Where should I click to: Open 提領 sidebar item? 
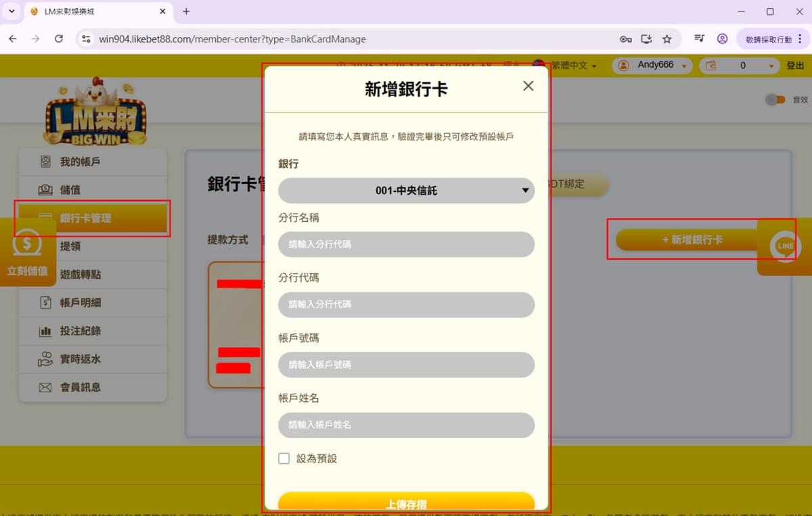tap(93, 246)
